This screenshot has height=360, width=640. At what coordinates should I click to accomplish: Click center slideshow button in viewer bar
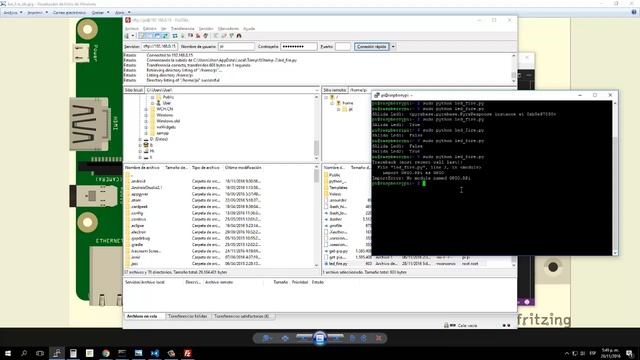click(x=320, y=338)
